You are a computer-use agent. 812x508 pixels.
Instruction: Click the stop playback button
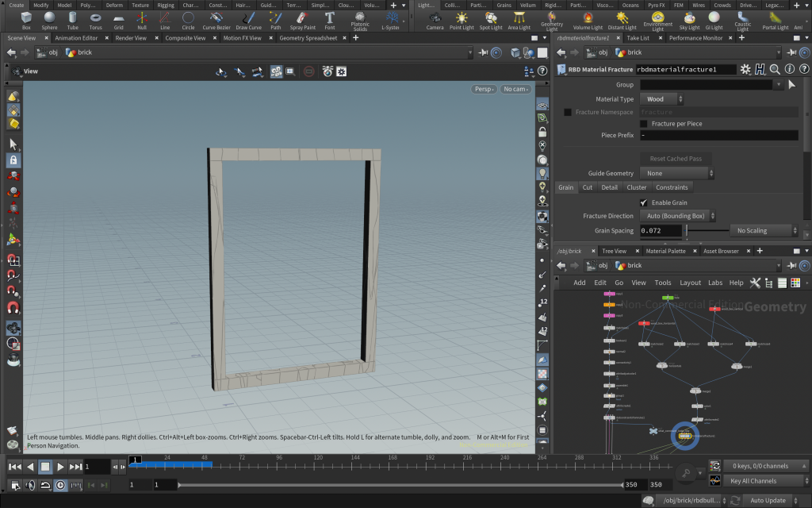click(45, 467)
